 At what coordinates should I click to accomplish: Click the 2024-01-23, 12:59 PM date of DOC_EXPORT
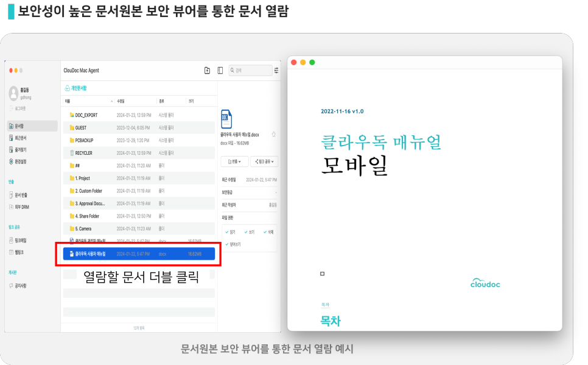tap(134, 115)
